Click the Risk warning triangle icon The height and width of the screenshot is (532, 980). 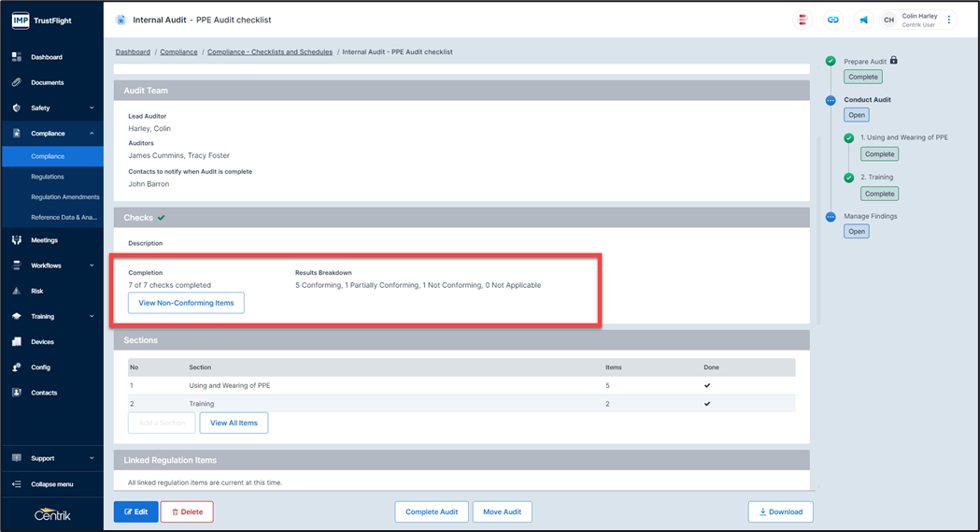click(17, 291)
